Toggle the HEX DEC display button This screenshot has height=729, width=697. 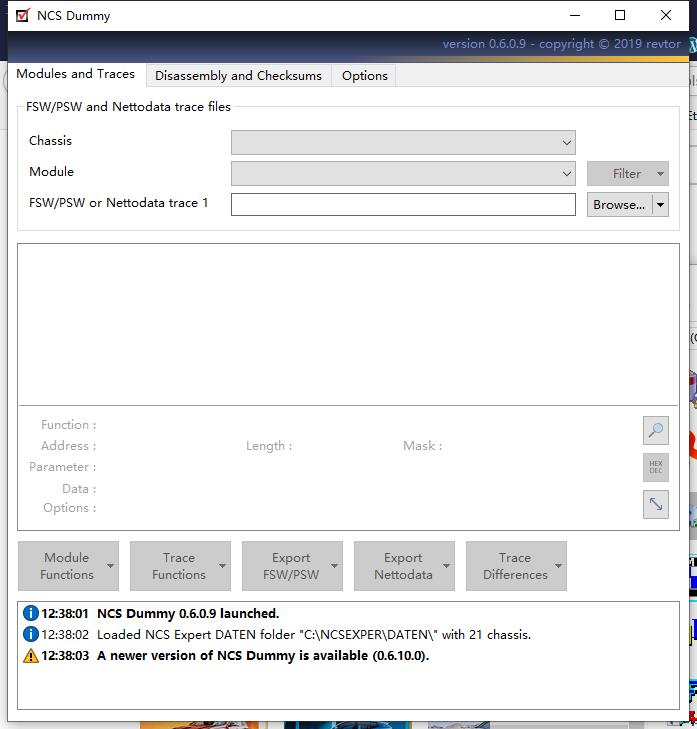coord(656,467)
